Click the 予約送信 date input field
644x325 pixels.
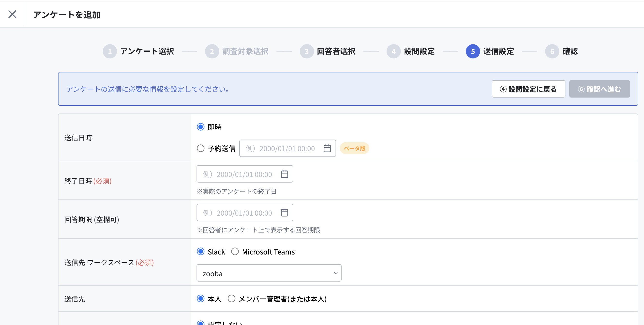tap(287, 148)
